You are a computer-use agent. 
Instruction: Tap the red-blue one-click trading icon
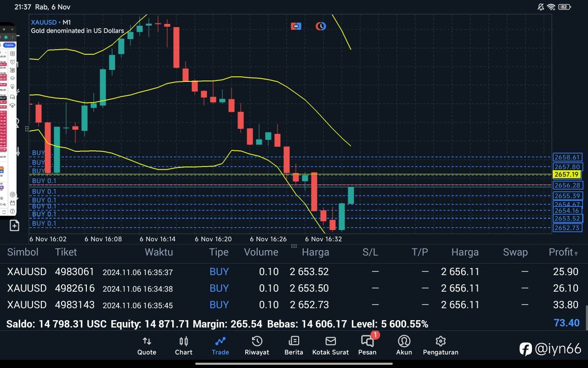[296, 26]
